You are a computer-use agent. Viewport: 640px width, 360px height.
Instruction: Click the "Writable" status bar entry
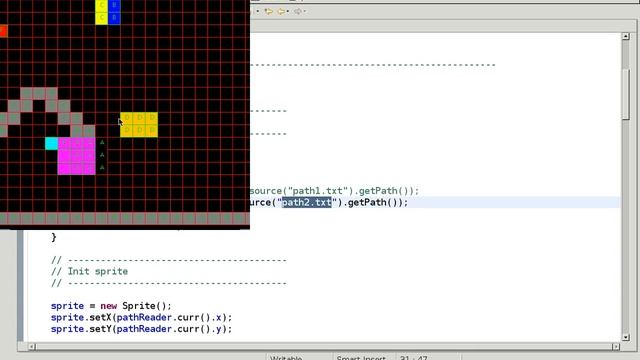coord(286,358)
